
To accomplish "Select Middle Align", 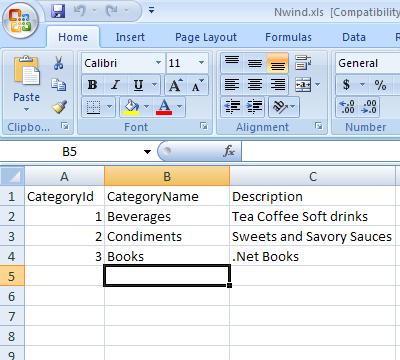I will 255,63.
